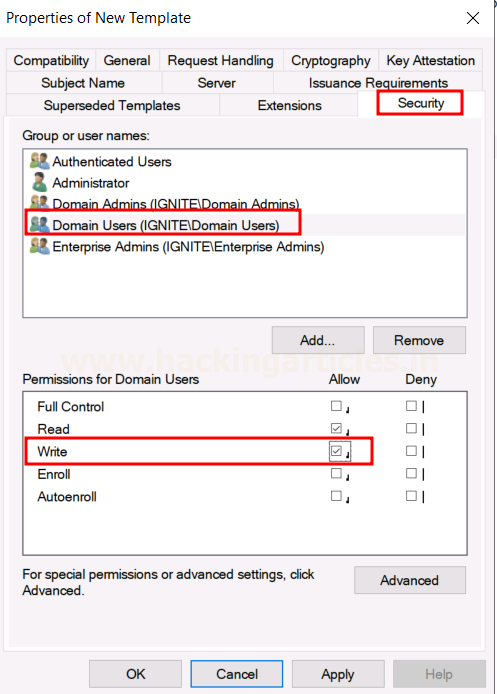
Task: Select the Authenticated Users group icon
Action: coord(39,161)
